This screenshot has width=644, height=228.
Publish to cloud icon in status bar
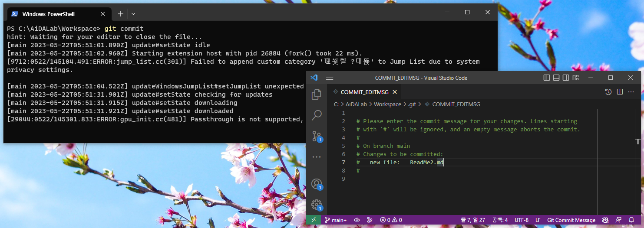pos(357,220)
